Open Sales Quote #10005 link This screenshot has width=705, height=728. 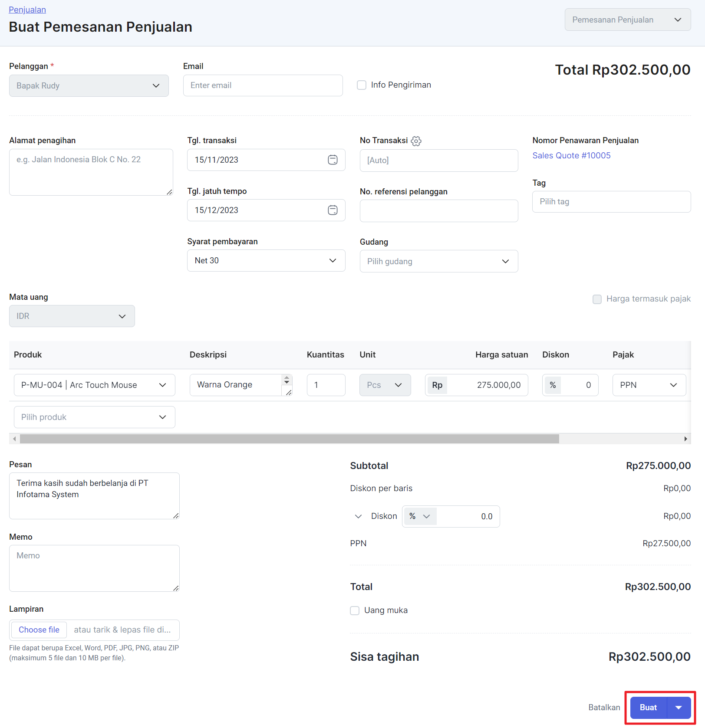point(571,155)
